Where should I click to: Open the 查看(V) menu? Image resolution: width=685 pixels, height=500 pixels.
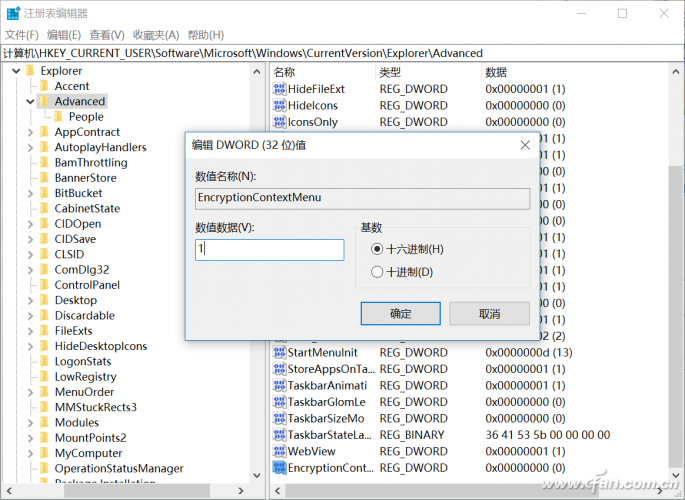(107, 35)
